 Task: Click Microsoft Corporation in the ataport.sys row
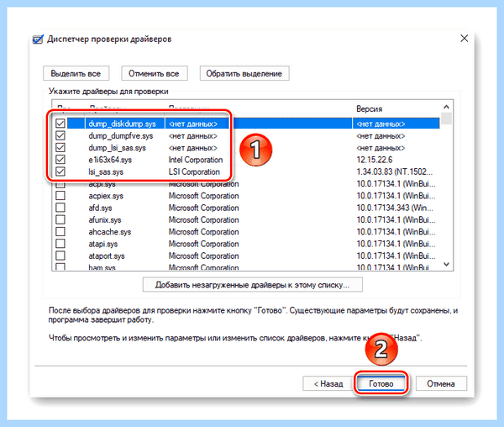[x=204, y=256]
